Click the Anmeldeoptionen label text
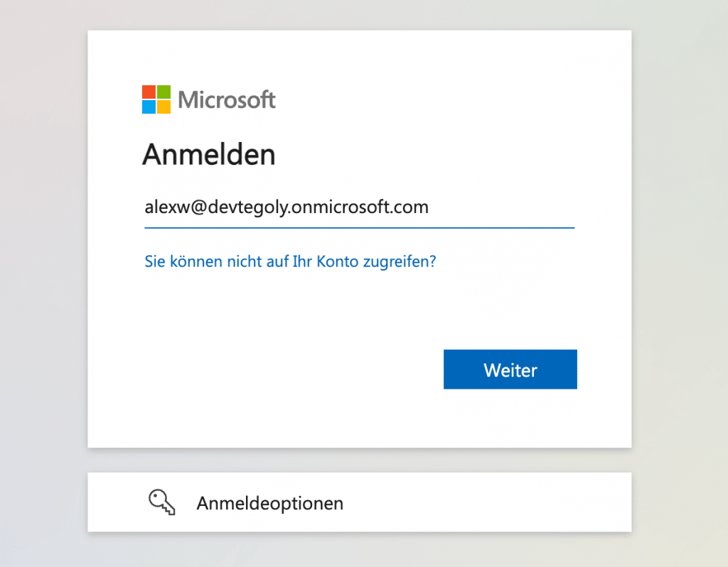728x567 pixels. [269, 504]
